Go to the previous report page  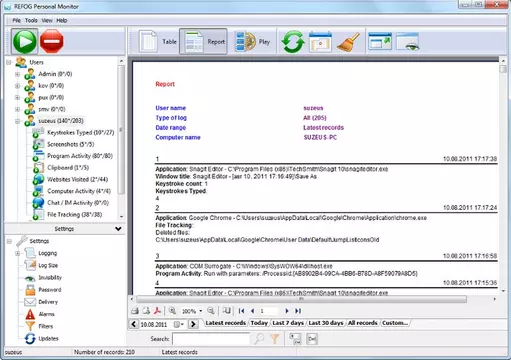[253, 311]
